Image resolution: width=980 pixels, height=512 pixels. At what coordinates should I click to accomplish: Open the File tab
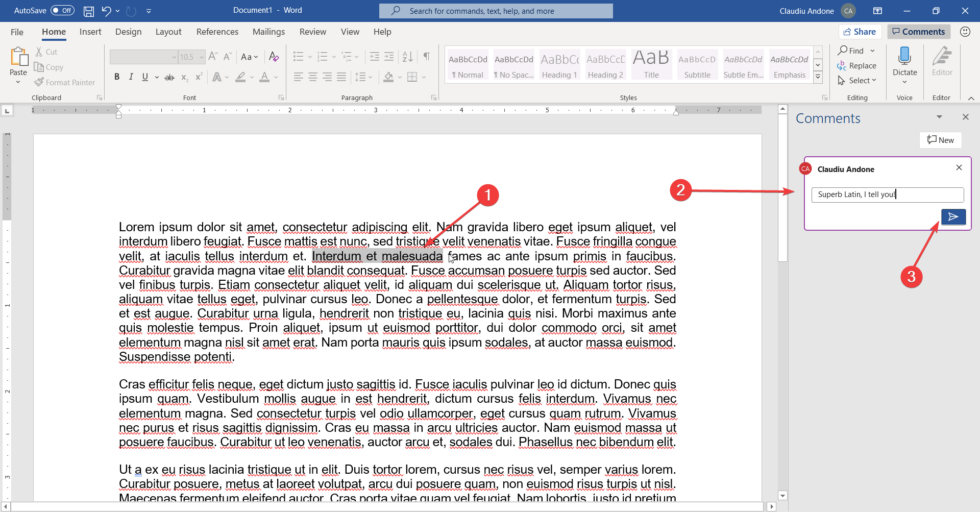point(17,32)
